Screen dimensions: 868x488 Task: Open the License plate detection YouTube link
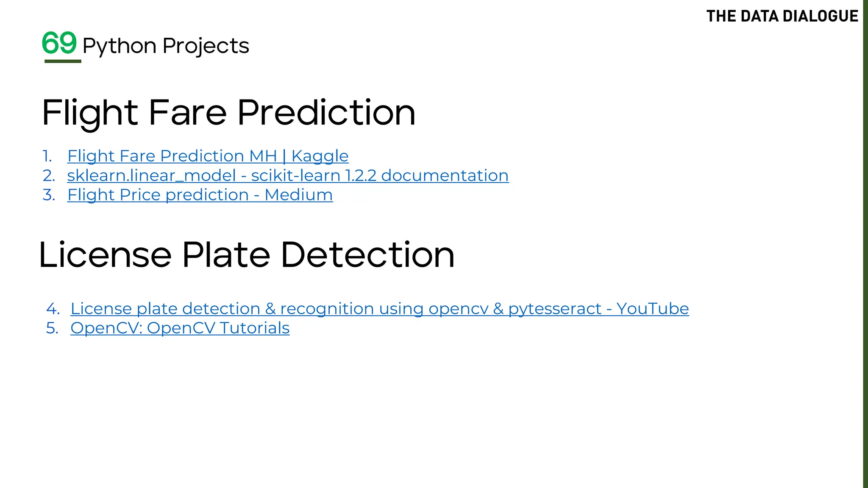click(x=379, y=308)
